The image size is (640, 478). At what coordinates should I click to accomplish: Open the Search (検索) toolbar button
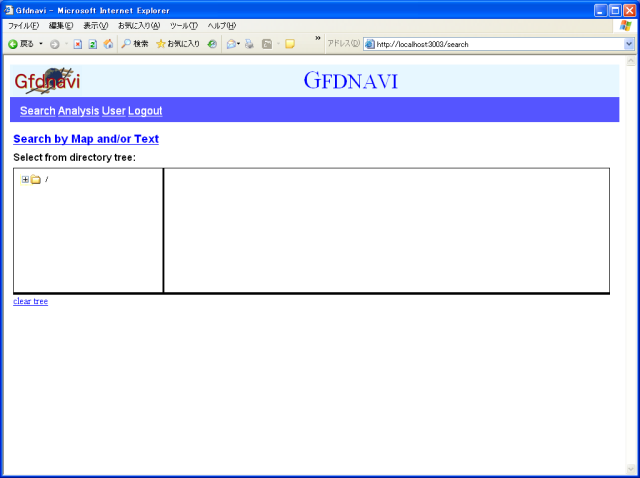[135, 44]
